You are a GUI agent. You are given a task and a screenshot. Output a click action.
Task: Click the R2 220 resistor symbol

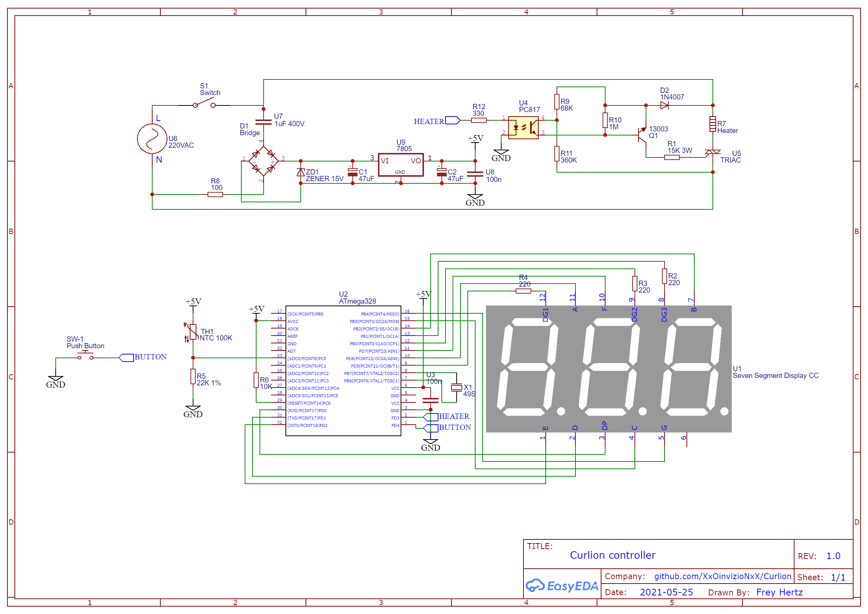click(x=664, y=276)
